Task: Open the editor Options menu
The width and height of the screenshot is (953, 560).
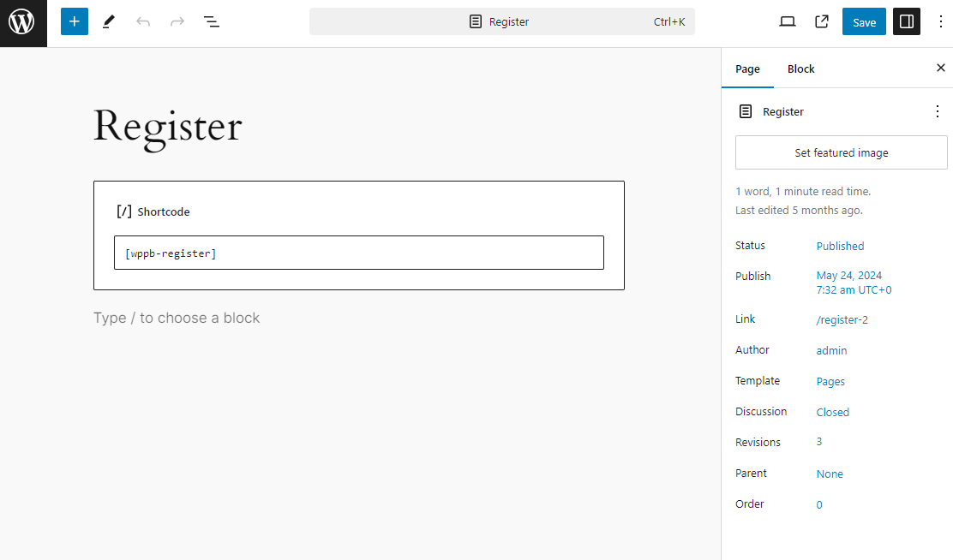Action: 941,21
